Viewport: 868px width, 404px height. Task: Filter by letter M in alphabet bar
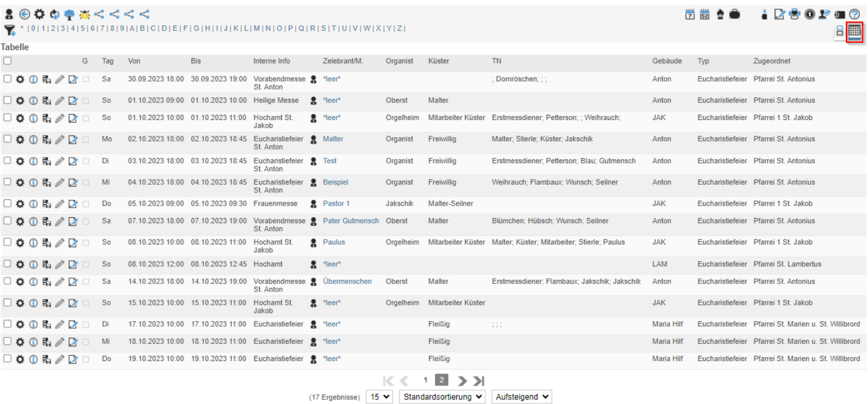(256, 28)
